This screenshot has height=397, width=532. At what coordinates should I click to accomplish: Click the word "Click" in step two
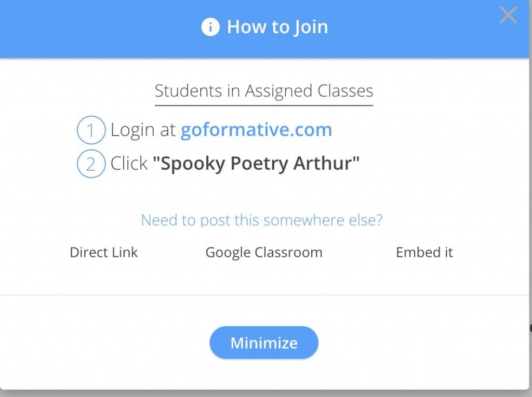click(129, 163)
